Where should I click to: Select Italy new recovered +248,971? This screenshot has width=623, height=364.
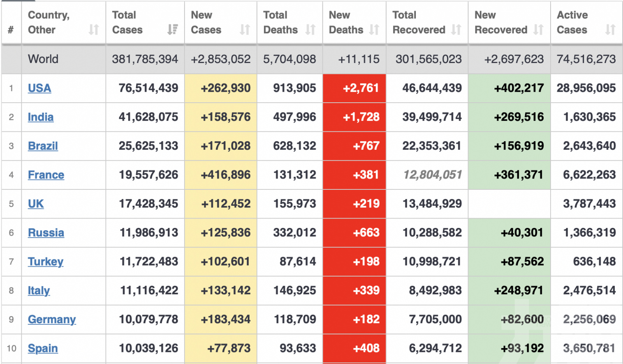[x=519, y=290]
